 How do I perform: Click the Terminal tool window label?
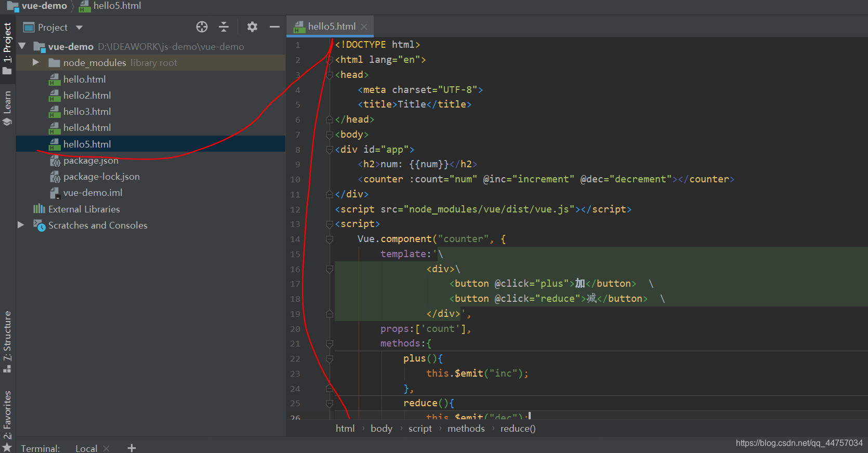41,448
